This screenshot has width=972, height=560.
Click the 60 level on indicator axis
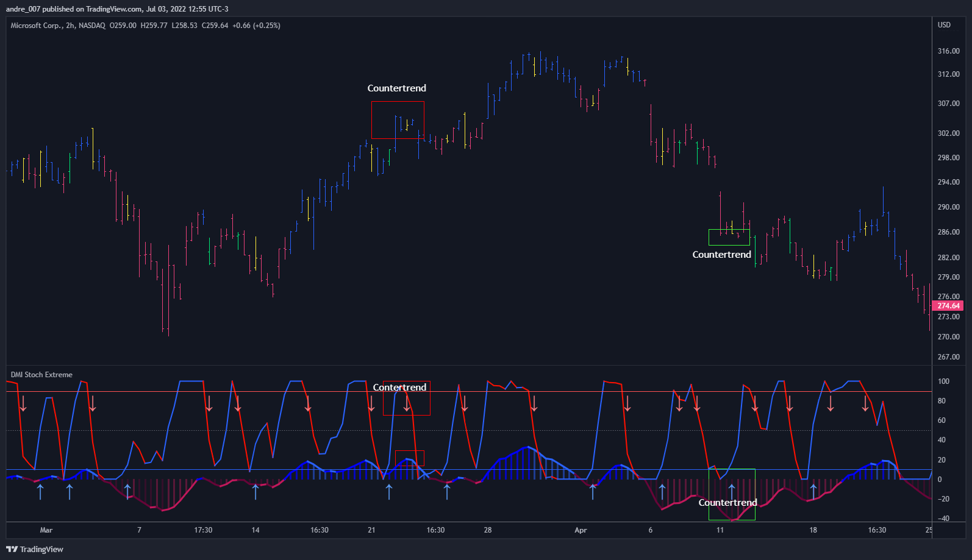click(942, 420)
